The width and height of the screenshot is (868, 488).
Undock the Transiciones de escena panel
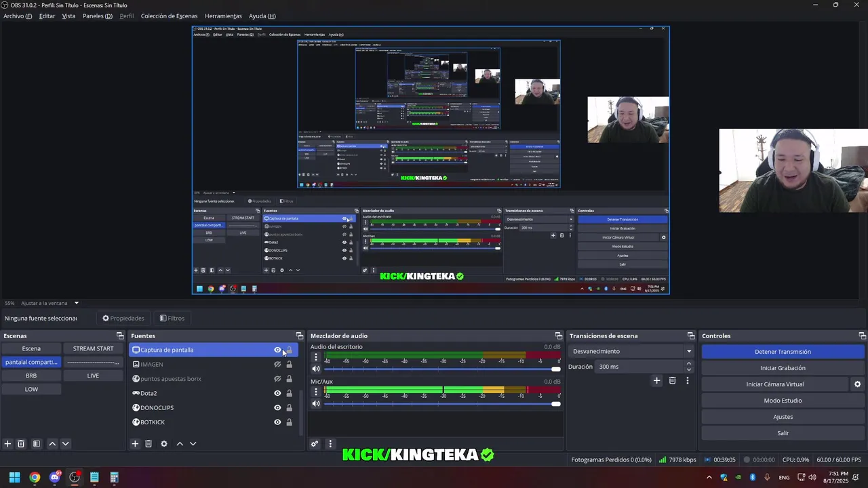click(691, 335)
